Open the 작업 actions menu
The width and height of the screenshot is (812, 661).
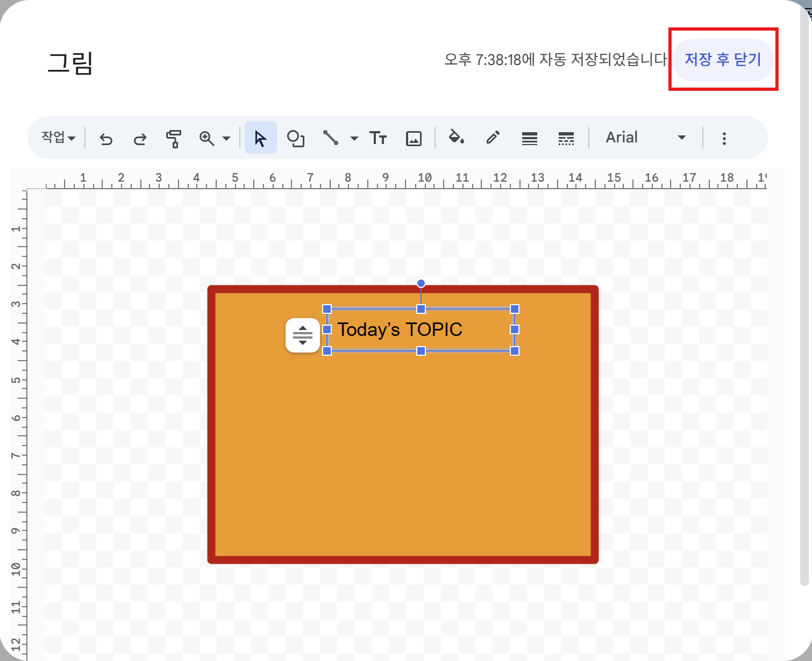59,137
